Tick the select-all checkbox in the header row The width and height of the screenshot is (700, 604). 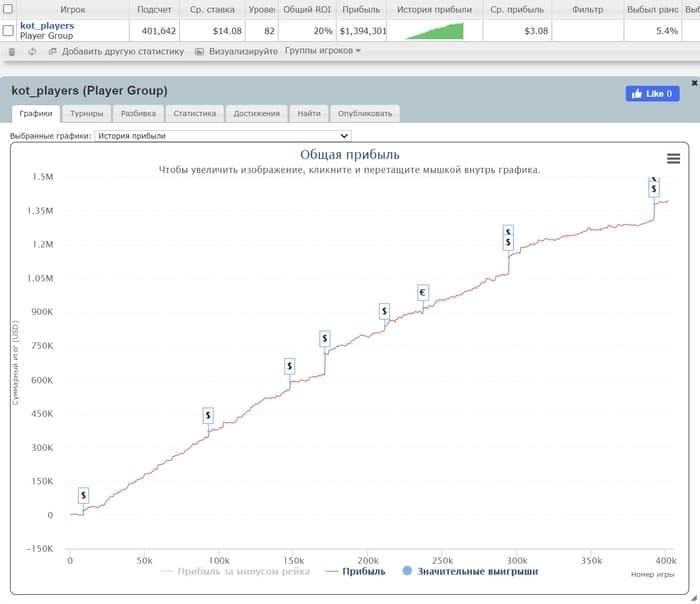pos(8,8)
